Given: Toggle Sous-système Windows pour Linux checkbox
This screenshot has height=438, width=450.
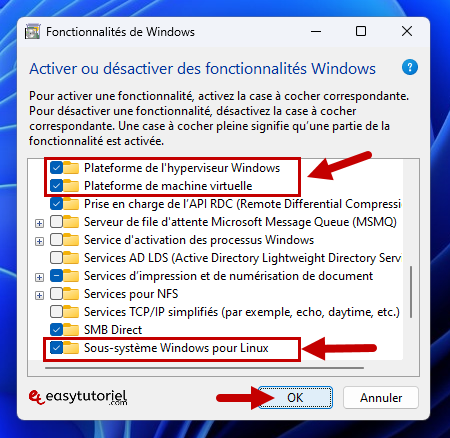Looking at the screenshot, I should coord(56,348).
